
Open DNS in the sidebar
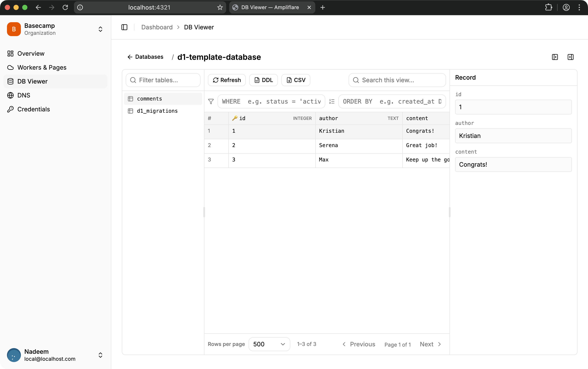click(55, 95)
